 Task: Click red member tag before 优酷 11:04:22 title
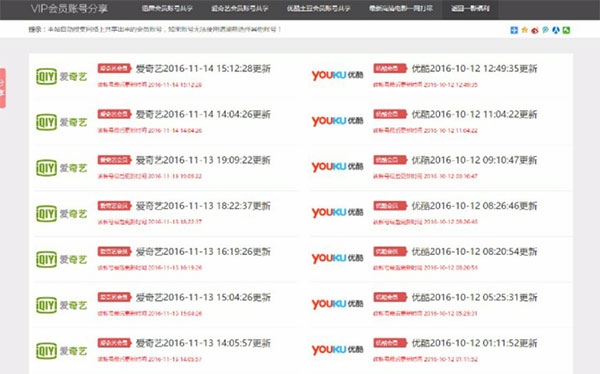(x=390, y=114)
